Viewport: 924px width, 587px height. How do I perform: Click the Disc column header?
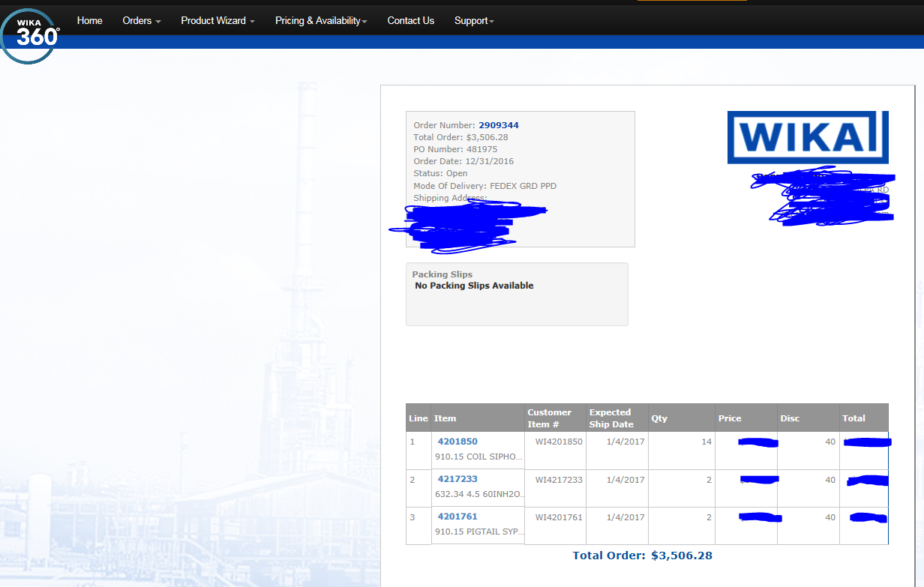coord(808,418)
